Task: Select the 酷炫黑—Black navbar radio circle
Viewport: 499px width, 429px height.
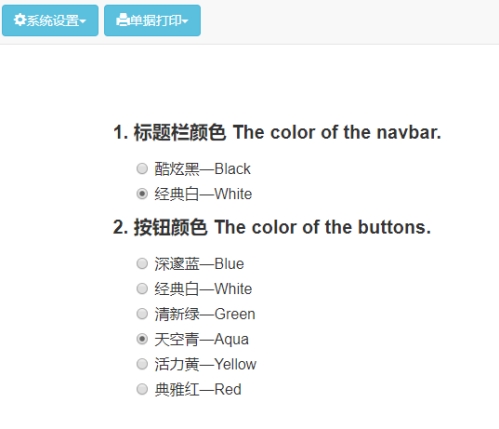Action: (x=142, y=169)
